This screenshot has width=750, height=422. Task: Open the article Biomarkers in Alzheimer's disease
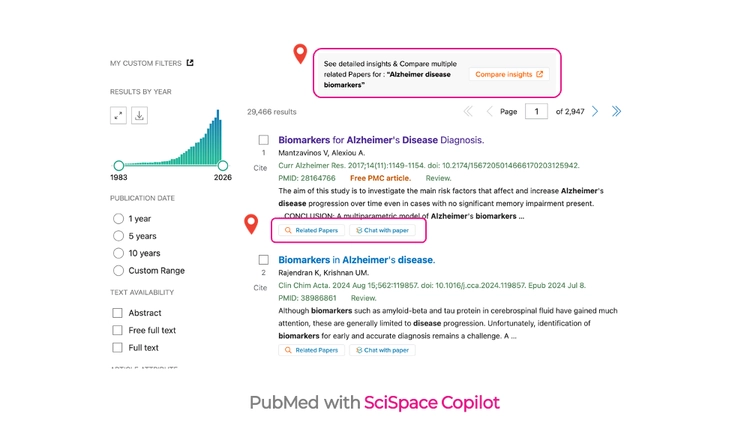(x=357, y=260)
